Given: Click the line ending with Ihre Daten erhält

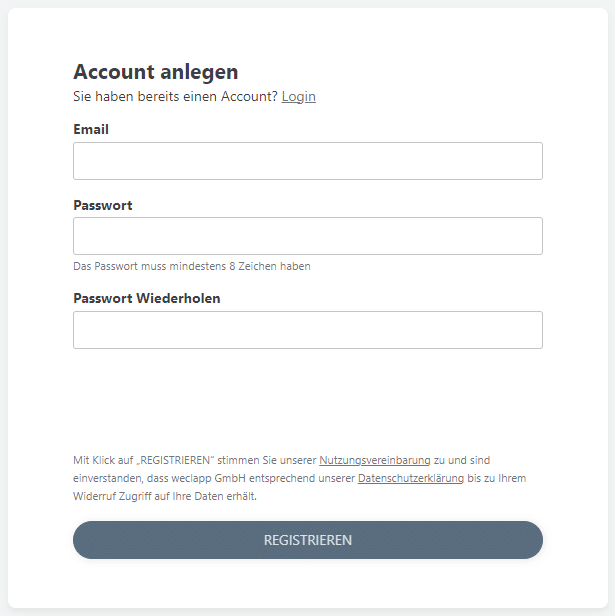Looking at the screenshot, I should pos(165,497).
